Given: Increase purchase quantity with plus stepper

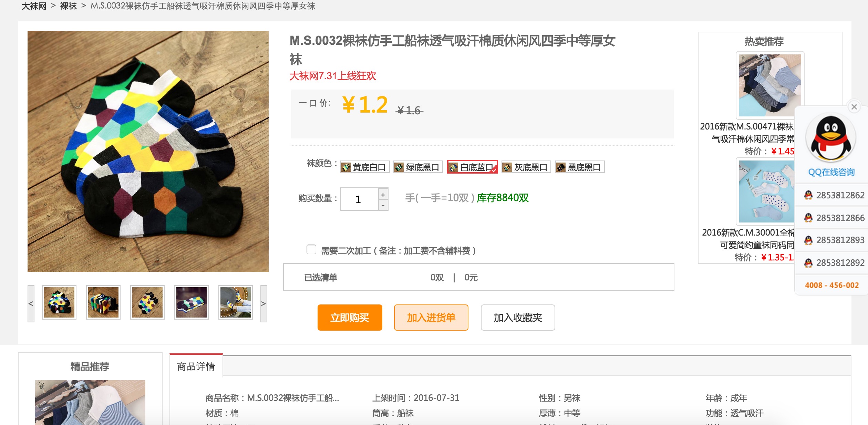Looking at the screenshot, I should pos(383,194).
